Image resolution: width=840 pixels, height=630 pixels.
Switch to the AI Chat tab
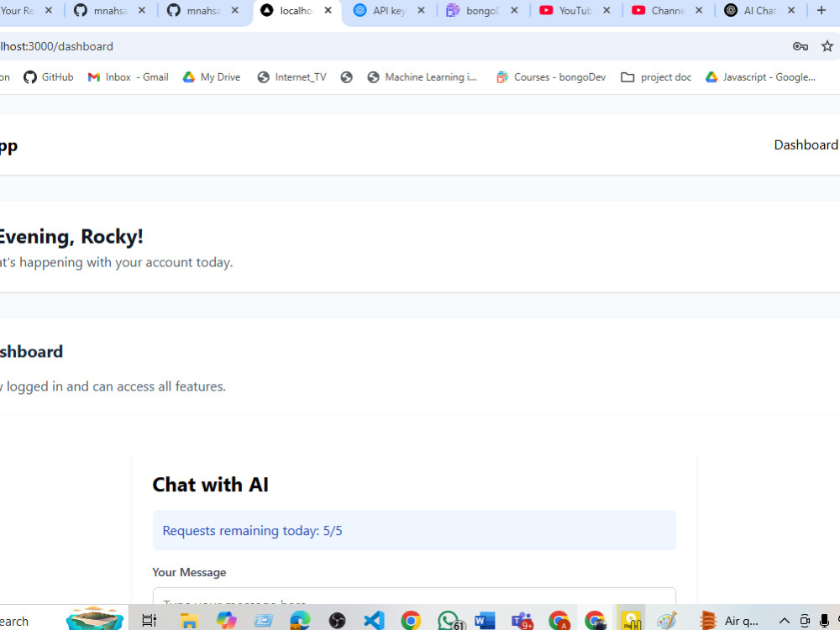coord(753,10)
